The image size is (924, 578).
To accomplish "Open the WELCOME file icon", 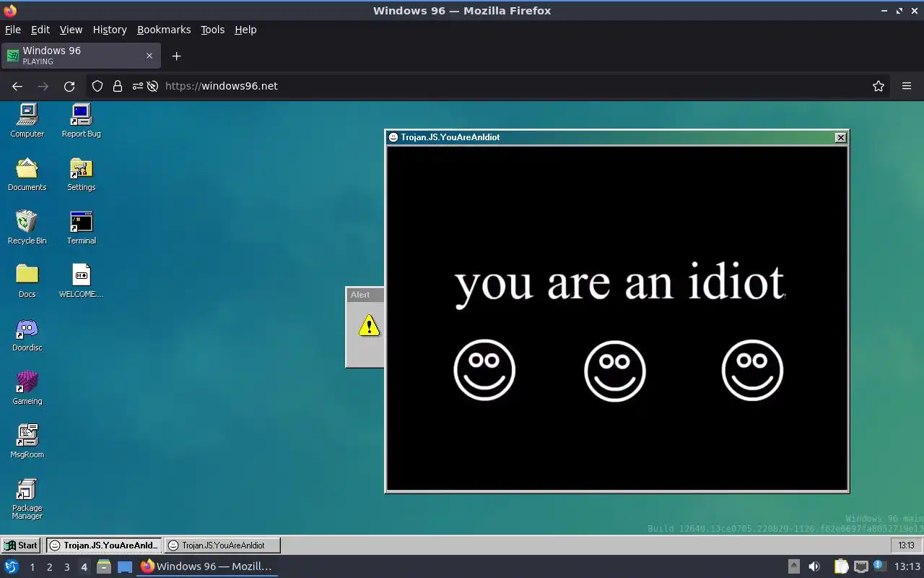I will tap(81, 280).
